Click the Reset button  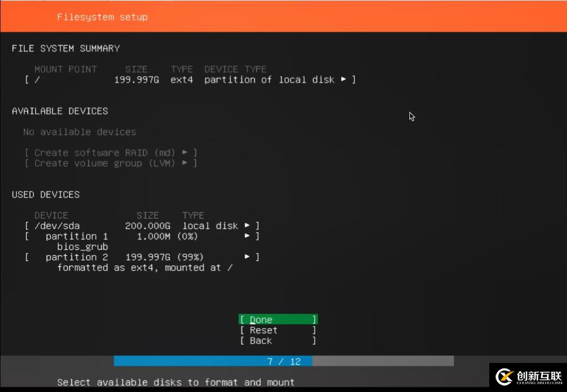click(x=278, y=330)
